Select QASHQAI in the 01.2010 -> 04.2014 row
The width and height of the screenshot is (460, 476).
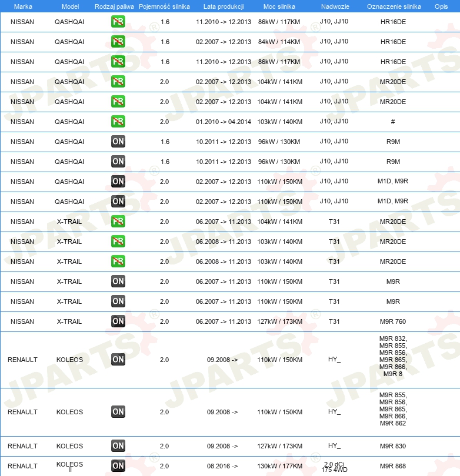(x=69, y=122)
